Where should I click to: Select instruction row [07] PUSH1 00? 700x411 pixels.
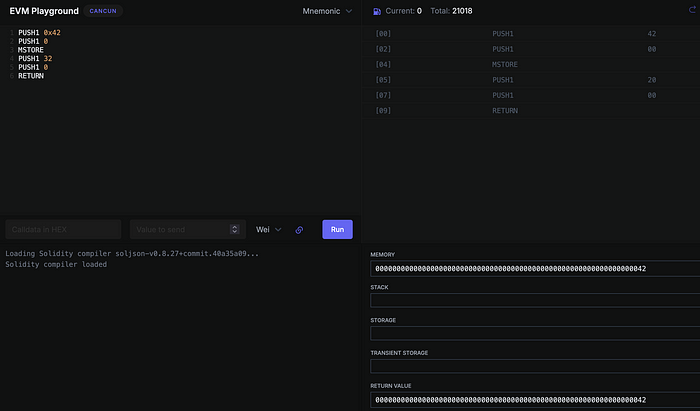531,95
